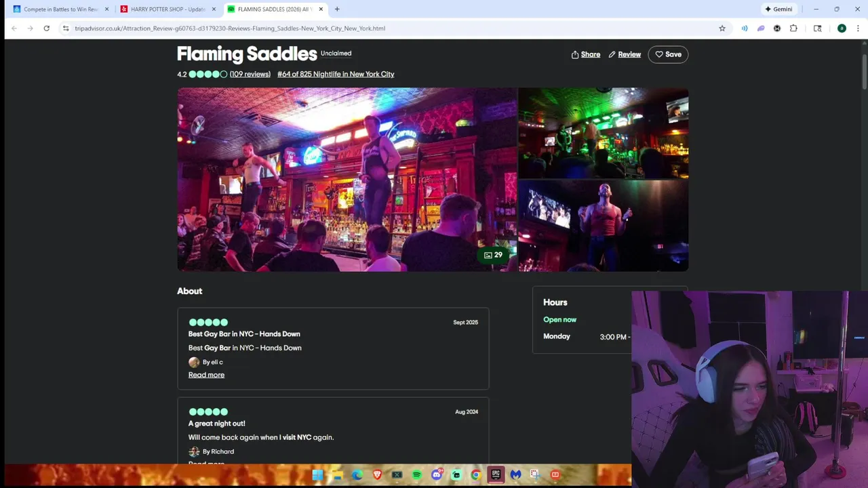868x488 pixels.
Task: Open the green-lit bar thumbnail photo
Action: [603, 133]
